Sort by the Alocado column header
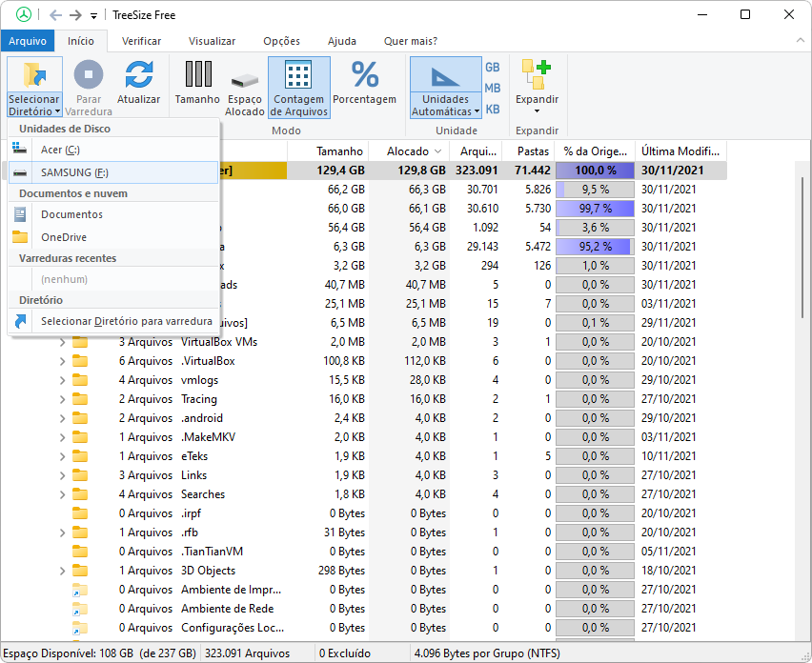Screen dimensions: 812x663 pyautogui.click(x=408, y=151)
